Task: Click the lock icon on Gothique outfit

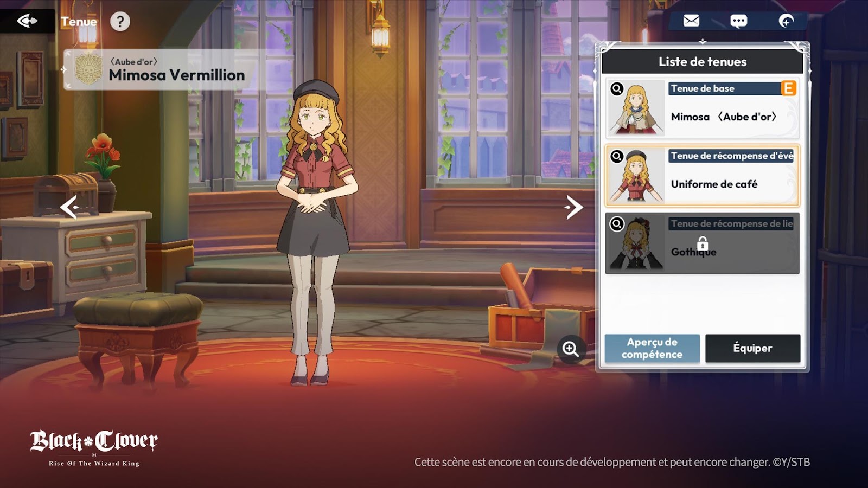Action: point(703,243)
